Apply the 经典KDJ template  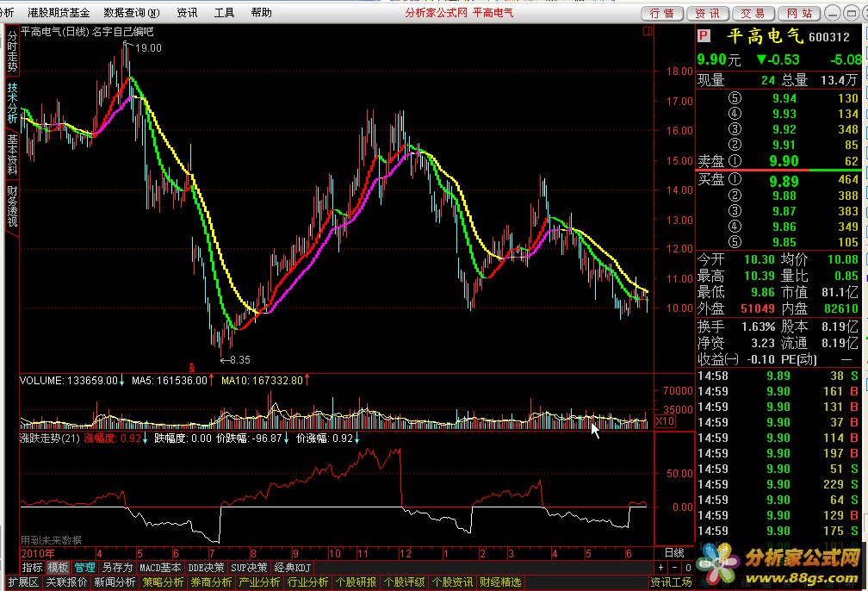click(x=292, y=568)
